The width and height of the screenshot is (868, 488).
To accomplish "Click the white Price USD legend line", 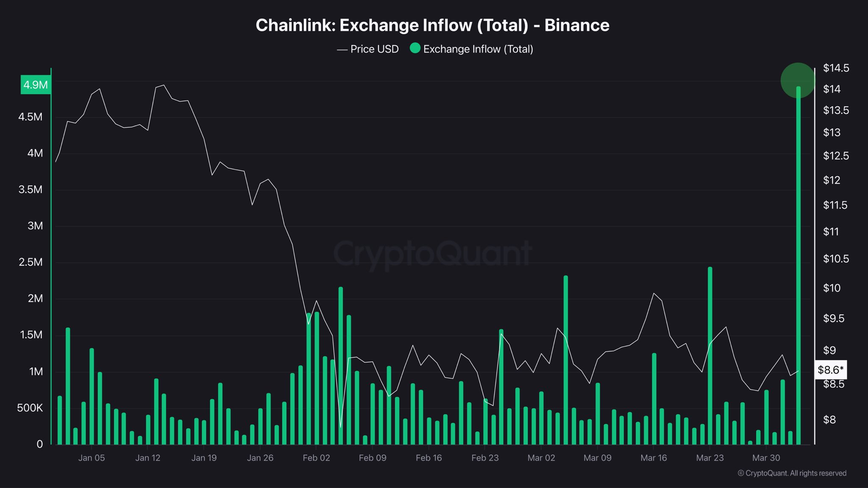I will click(342, 50).
